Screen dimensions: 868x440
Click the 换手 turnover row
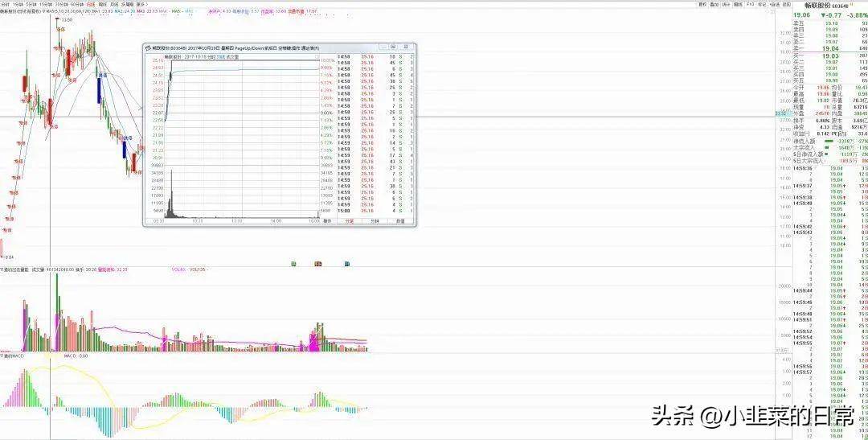(810, 120)
